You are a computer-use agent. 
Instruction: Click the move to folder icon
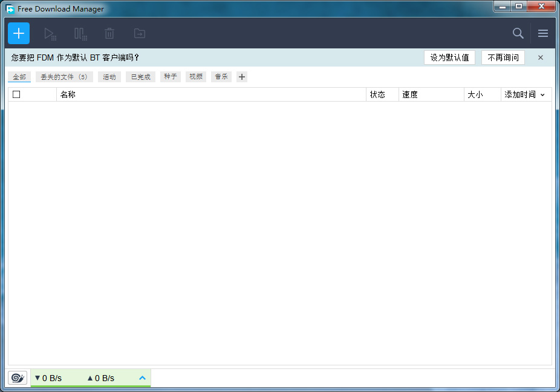coord(140,34)
